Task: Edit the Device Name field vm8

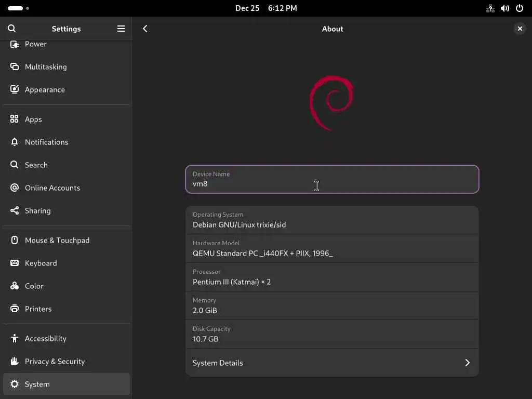Action: (332, 179)
